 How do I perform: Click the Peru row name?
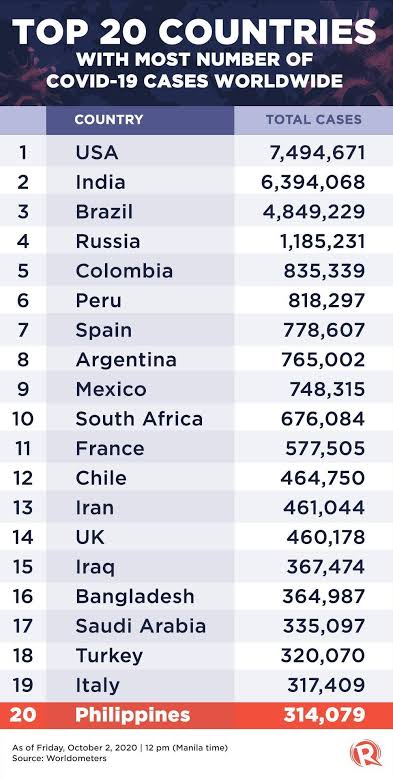pyautogui.click(x=98, y=300)
